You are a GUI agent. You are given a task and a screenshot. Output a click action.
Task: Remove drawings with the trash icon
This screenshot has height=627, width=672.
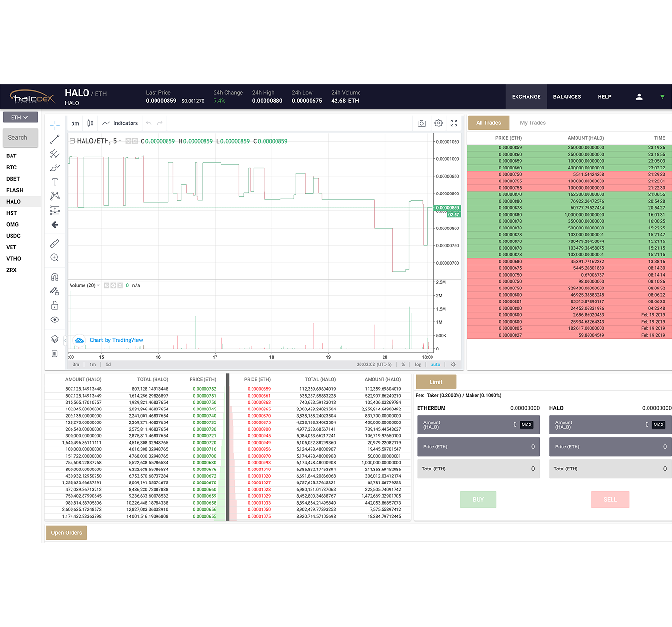point(55,353)
